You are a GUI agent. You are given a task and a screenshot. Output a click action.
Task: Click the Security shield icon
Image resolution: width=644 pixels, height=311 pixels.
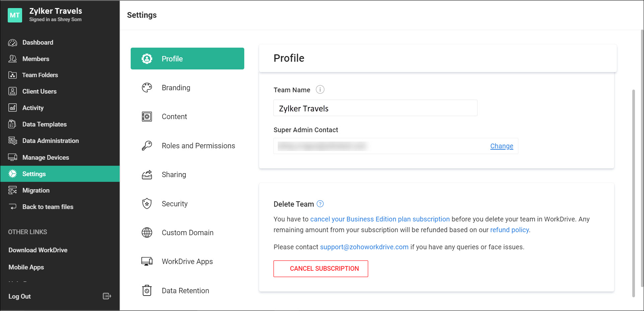[147, 204]
